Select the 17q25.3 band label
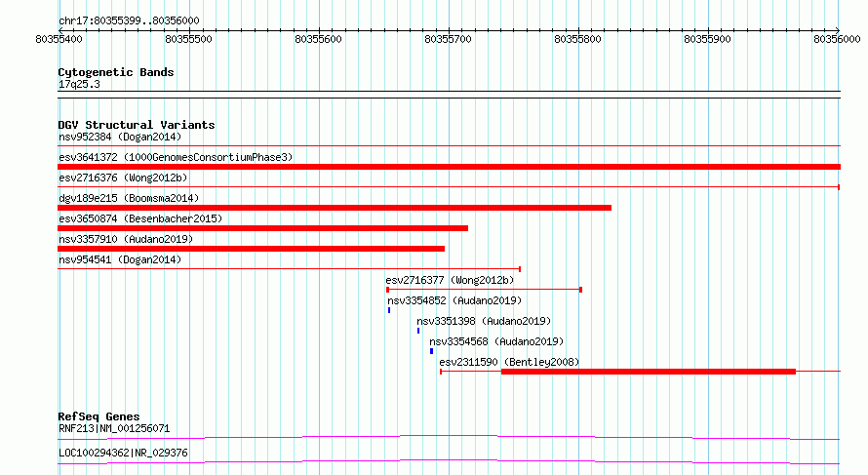 point(79,84)
